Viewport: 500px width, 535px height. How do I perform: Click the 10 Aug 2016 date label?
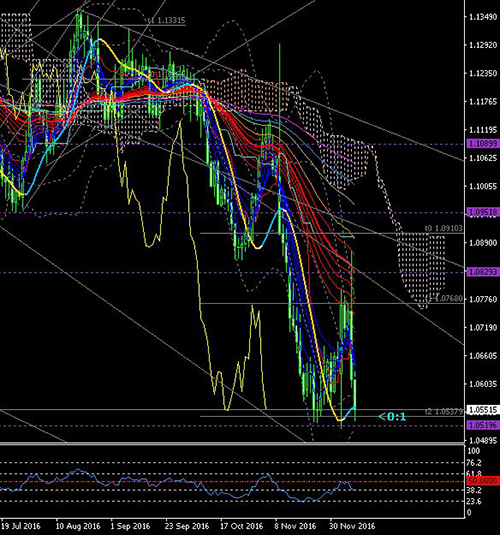point(78,526)
